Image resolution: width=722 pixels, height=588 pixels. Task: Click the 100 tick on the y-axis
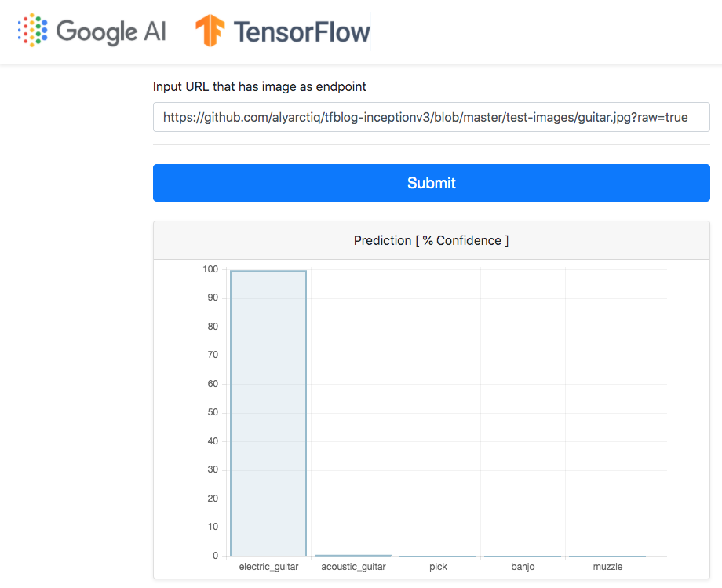[x=210, y=269]
